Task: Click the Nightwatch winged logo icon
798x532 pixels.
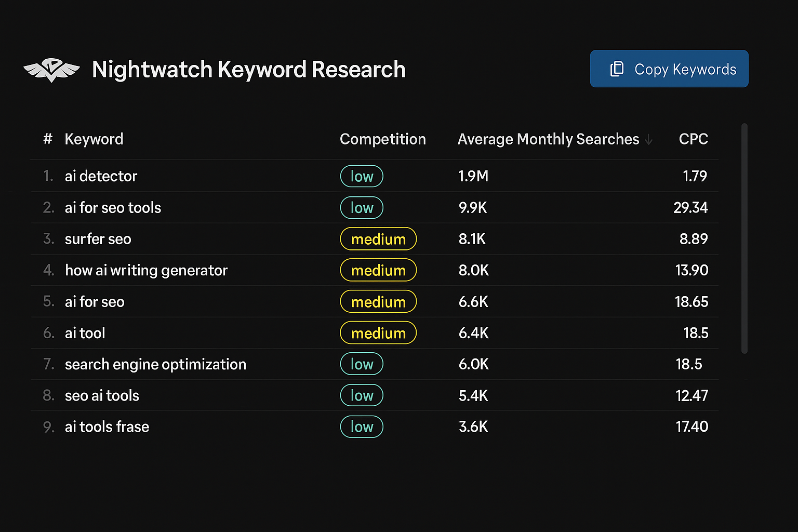Action: pyautogui.click(x=51, y=70)
